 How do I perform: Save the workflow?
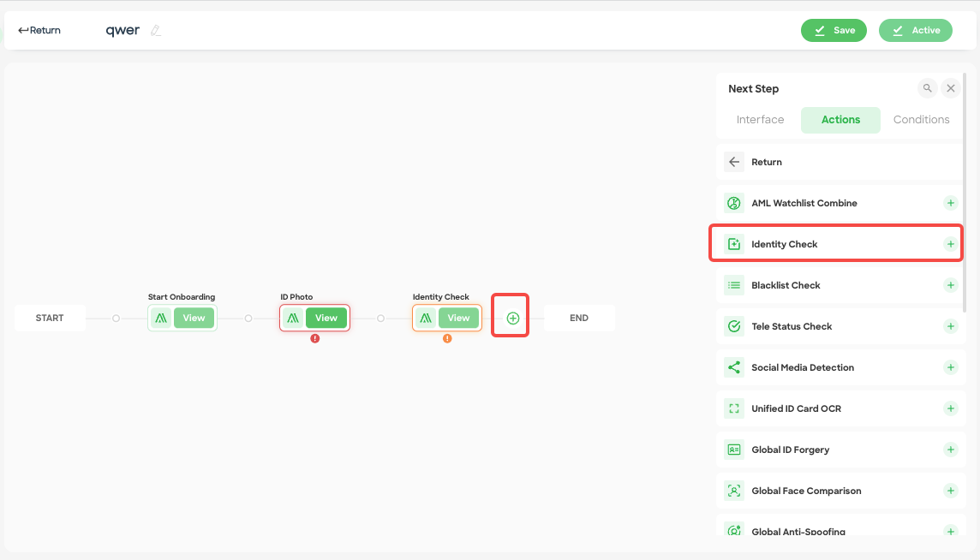[x=834, y=30]
